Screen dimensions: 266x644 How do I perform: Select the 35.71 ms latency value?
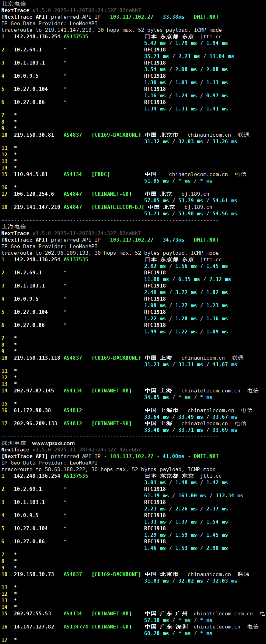[156, 56]
